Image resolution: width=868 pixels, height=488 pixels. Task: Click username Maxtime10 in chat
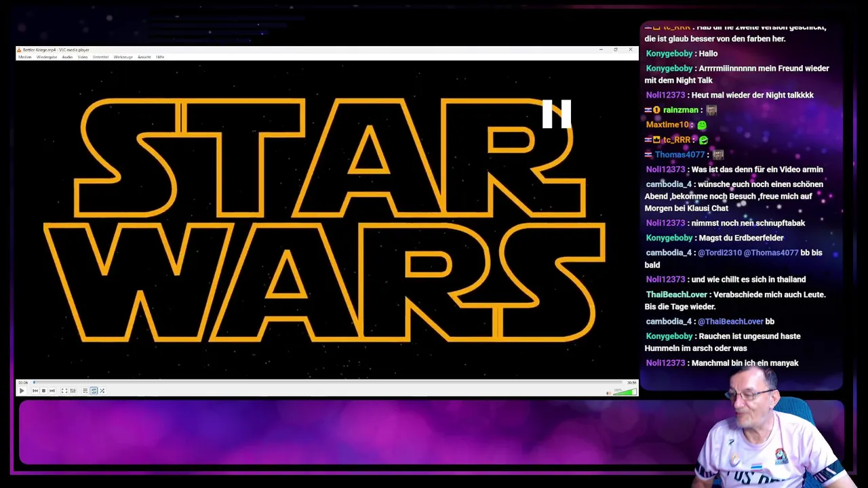[x=667, y=125]
